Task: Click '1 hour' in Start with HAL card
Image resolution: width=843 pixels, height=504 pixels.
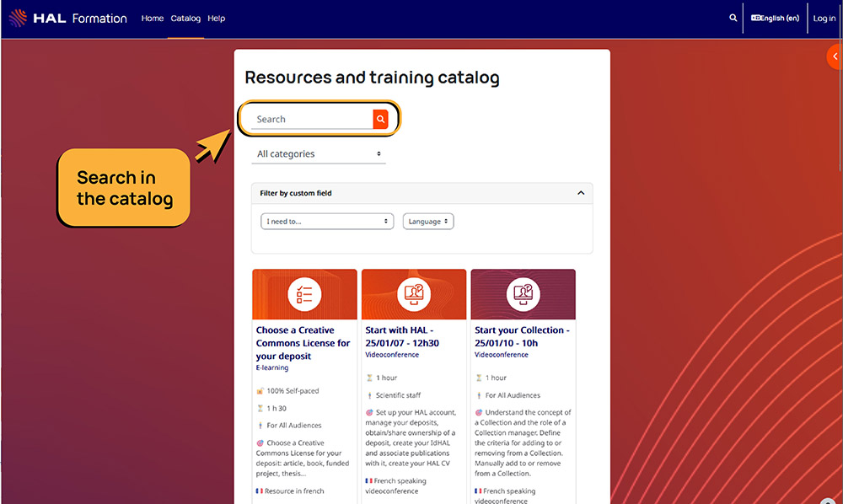Action: 387,378
